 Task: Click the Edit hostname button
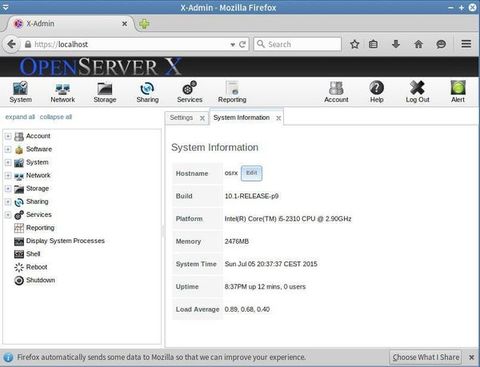click(x=252, y=173)
